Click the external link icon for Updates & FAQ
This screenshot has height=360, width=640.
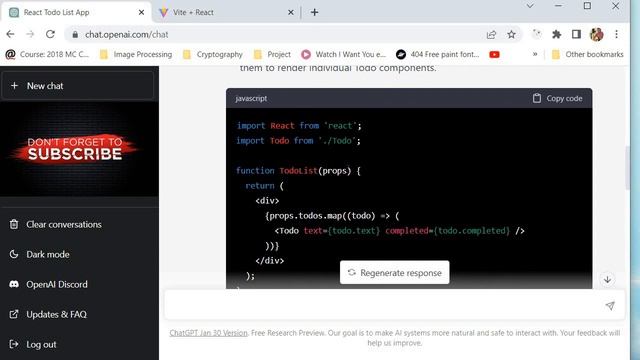point(14,314)
